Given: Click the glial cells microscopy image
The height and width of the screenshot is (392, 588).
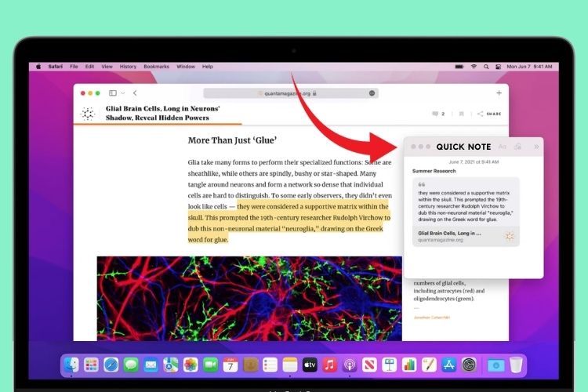Looking at the screenshot, I should [x=249, y=298].
